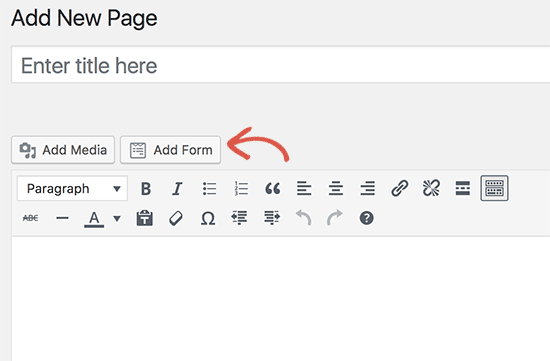Open the Paragraph format dropdown
The image size is (550, 361).
pyautogui.click(x=72, y=188)
